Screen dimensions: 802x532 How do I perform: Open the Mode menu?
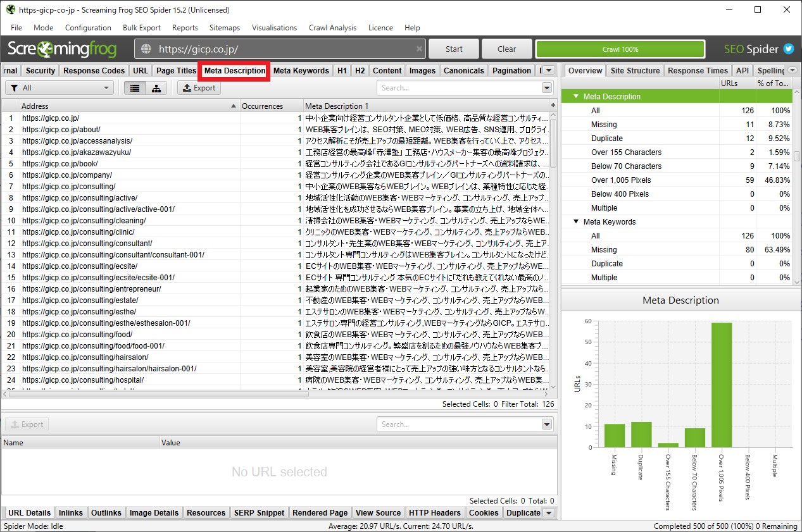pos(44,28)
